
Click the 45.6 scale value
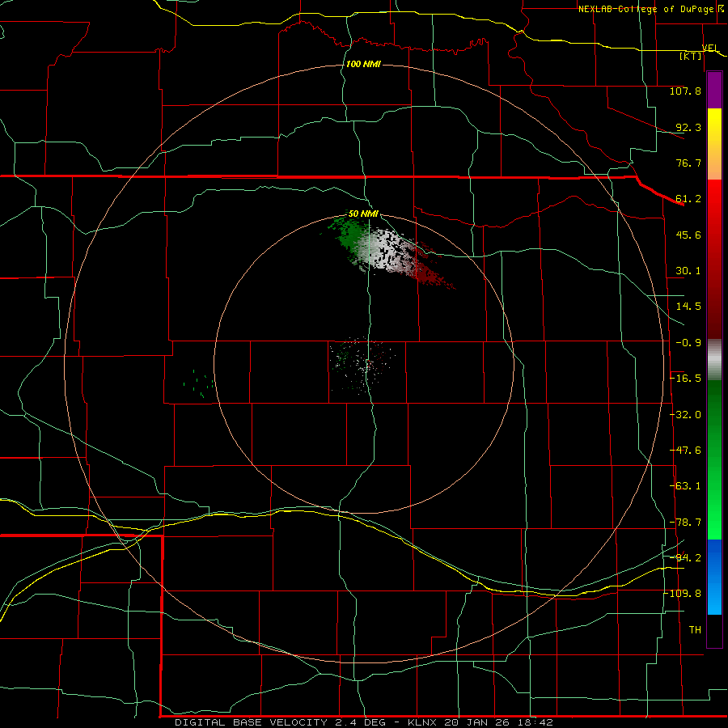tap(688, 235)
